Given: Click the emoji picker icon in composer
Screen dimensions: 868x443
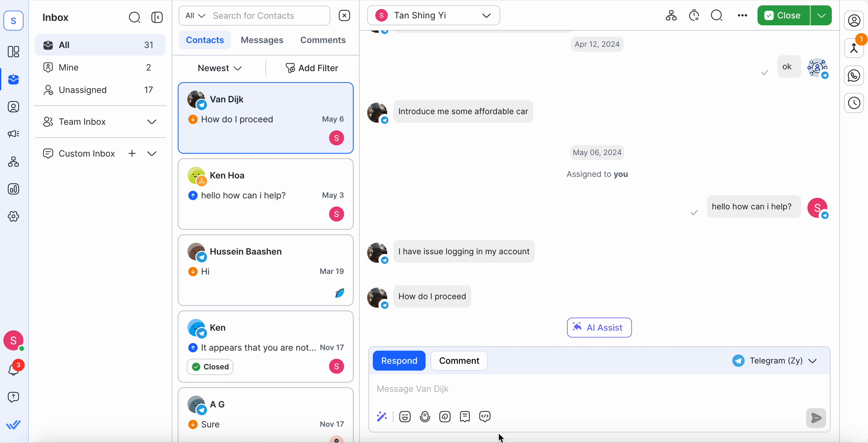Looking at the screenshot, I should (x=405, y=417).
